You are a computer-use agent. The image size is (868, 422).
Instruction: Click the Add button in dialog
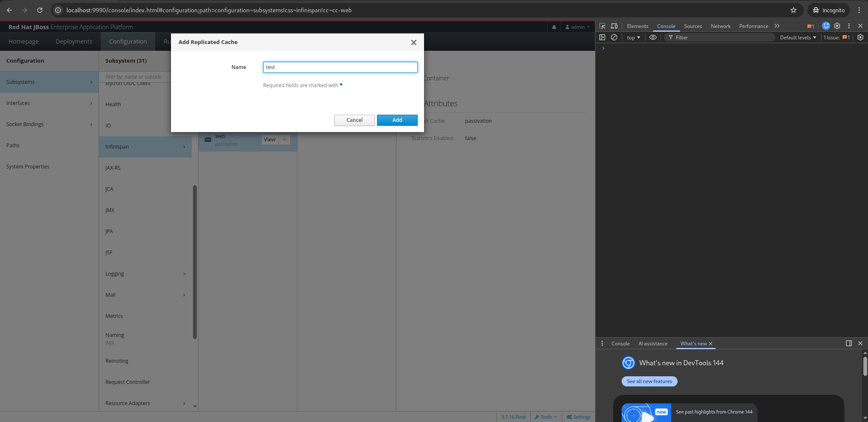[x=397, y=120]
